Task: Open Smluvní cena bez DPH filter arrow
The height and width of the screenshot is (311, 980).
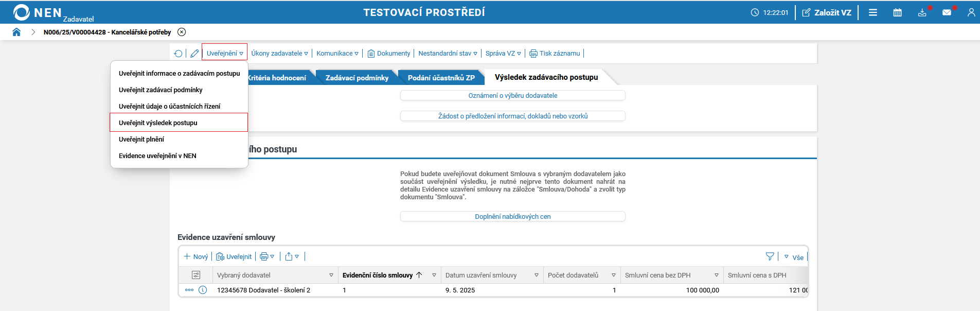Action: tap(717, 275)
